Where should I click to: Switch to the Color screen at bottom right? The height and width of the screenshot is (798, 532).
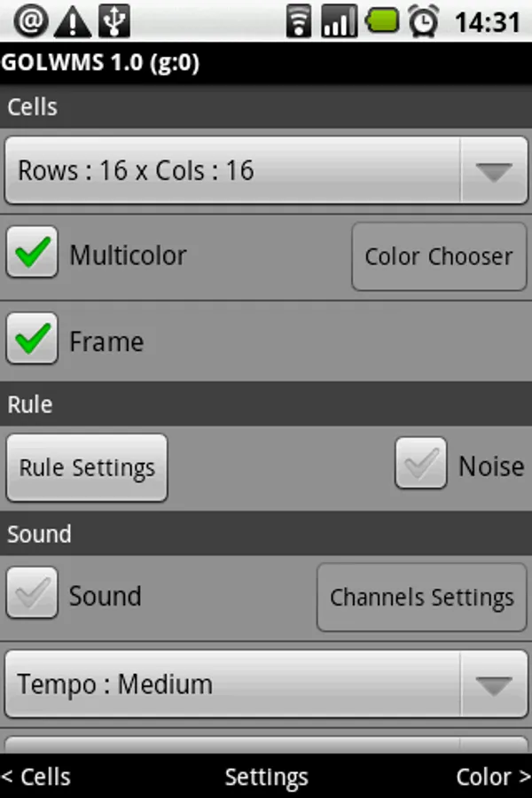click(x=493, y=777)
